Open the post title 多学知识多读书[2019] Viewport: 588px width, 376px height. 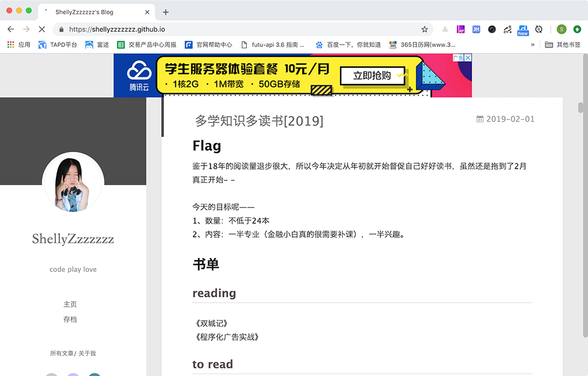point(259,120)
